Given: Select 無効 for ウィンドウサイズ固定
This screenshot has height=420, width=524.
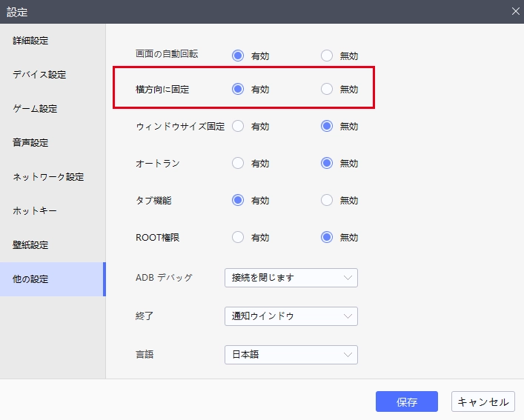Looking at the screenshot, I should (x=327, y=126).
